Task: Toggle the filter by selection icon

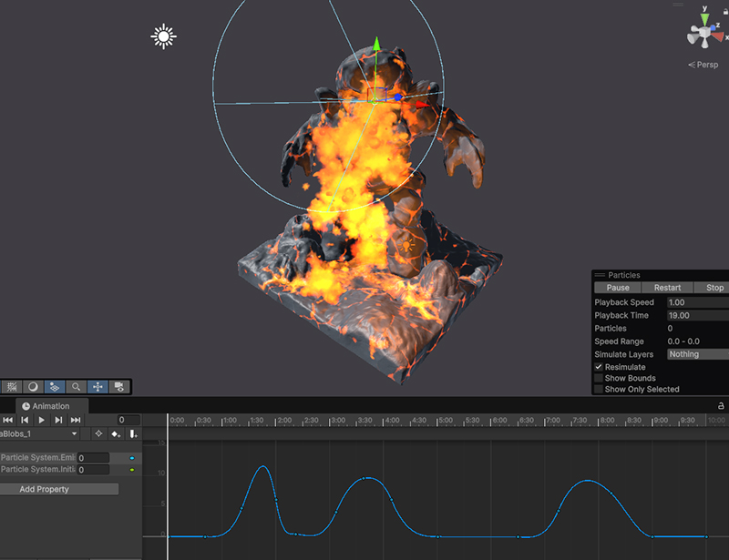Action: click(x=98, y=434)
